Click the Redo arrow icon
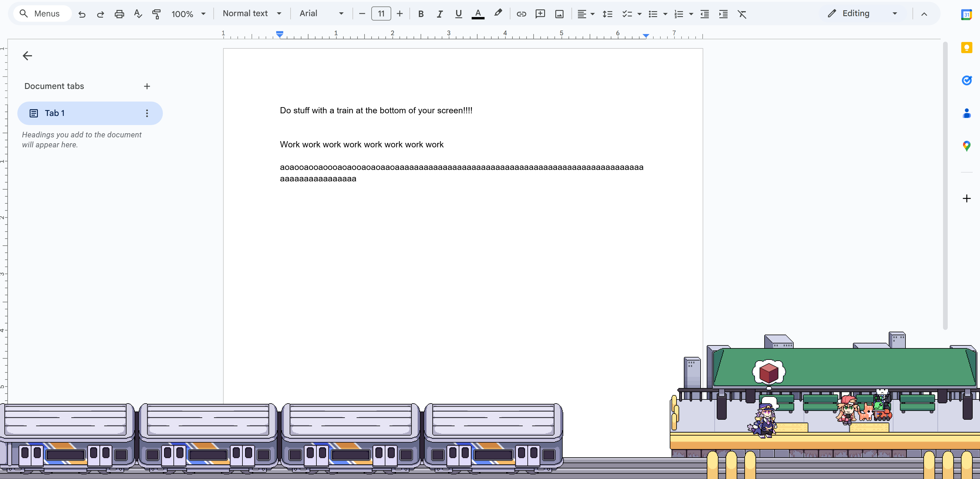This screenshot has height=479, width=980. 100,14
